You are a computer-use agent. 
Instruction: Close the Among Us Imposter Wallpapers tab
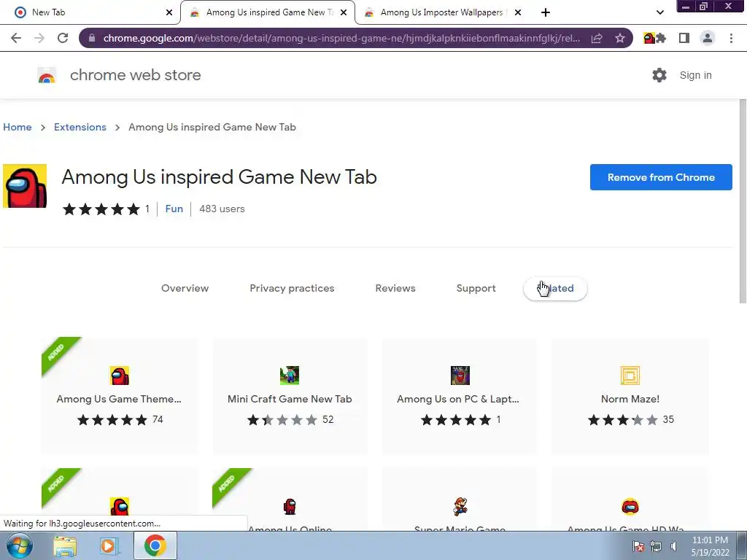(x=518, y=12)
